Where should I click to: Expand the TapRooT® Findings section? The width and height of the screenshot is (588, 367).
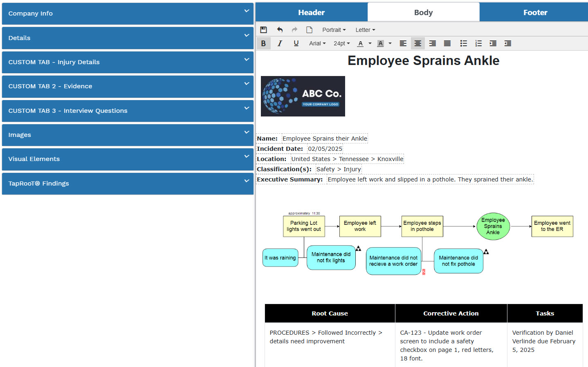point(128,183)
